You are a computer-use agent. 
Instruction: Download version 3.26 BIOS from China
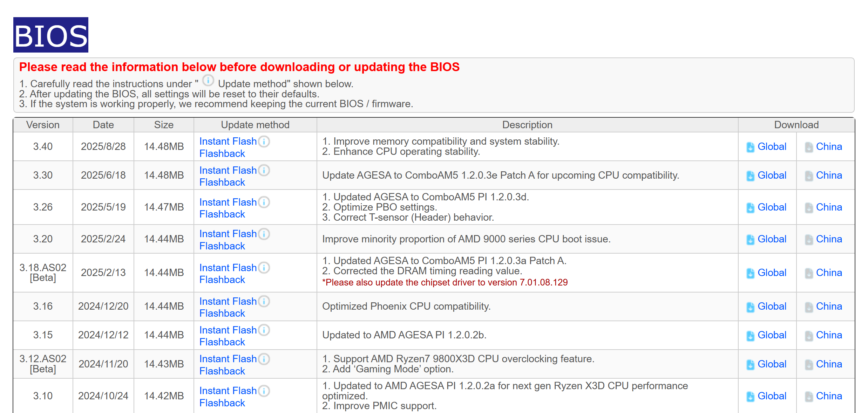(829, 207)
